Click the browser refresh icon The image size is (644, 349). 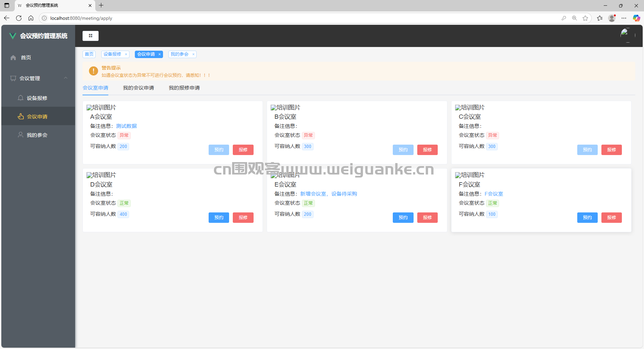click(19, 18)
